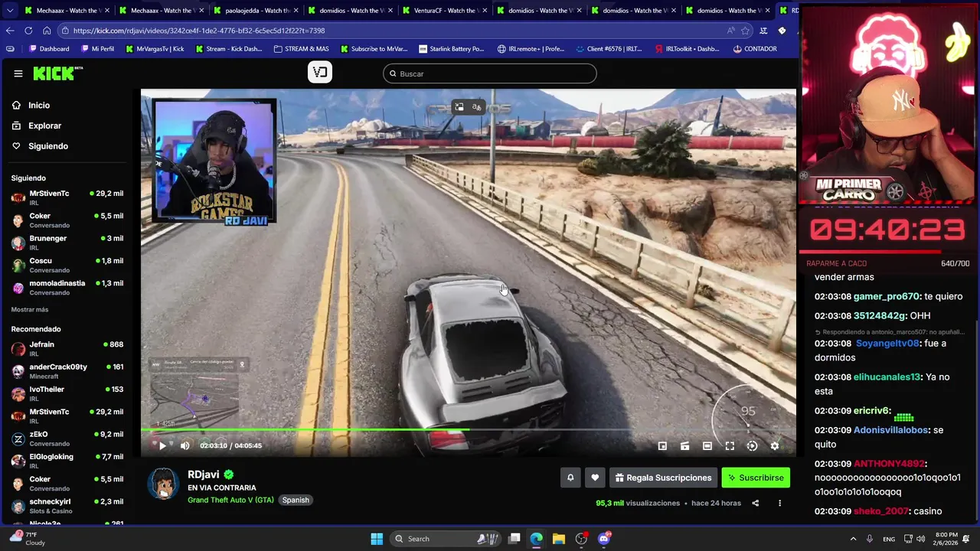980x551 pixels.
Task: Open the browser tab list dropdown
Action: (9, 11)
